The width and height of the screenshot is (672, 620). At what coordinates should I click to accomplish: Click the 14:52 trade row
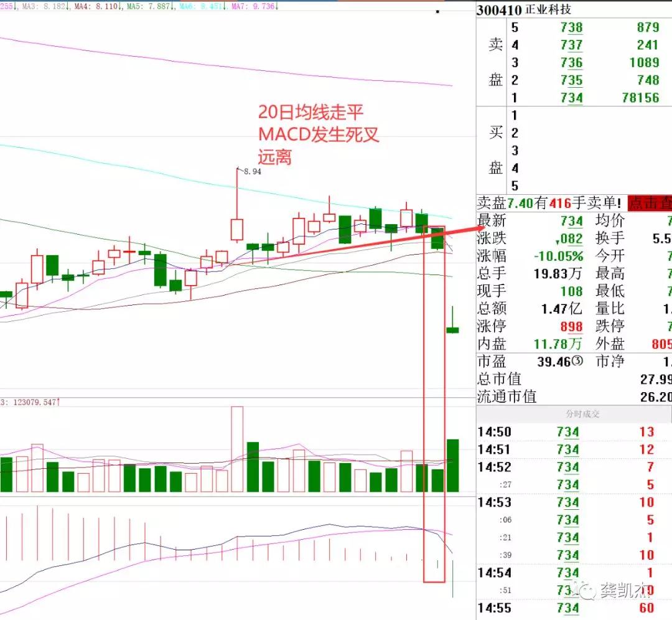pos(574,467)
